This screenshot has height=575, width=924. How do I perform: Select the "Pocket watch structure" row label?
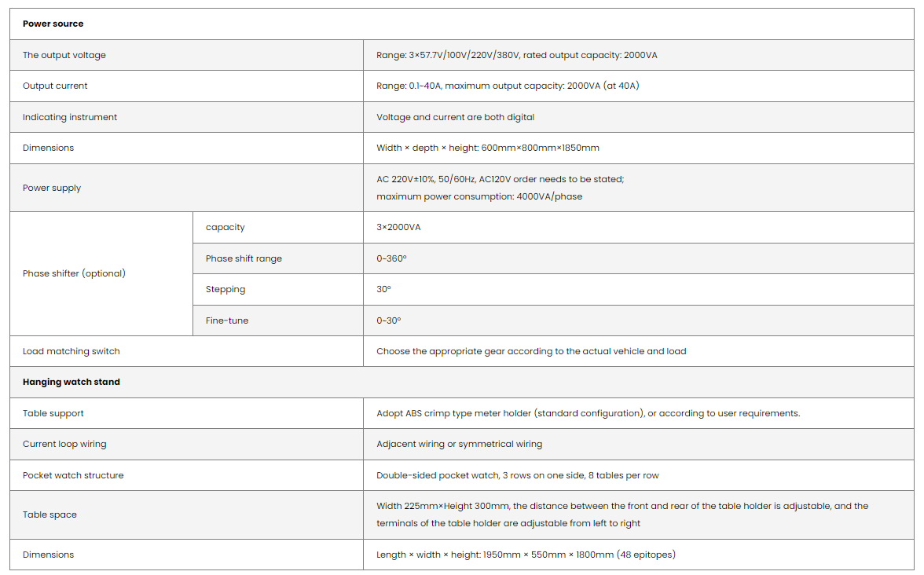(73, 475)
